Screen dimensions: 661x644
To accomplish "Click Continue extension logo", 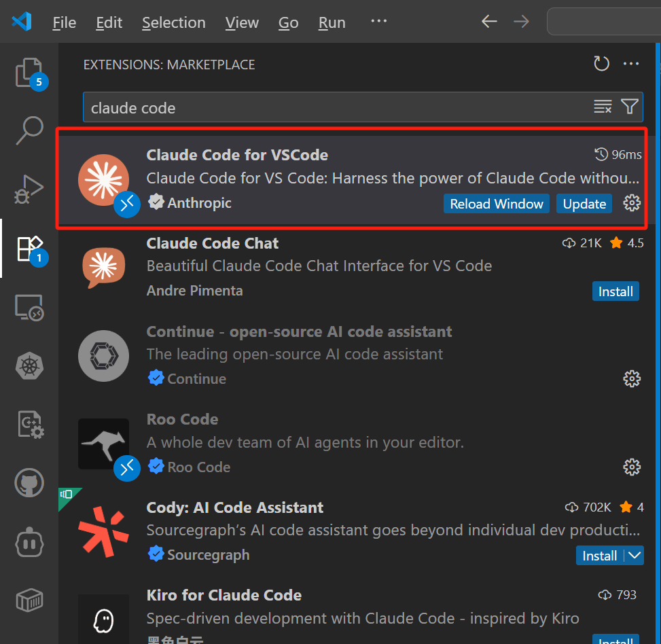I will [x=103, y=356].
